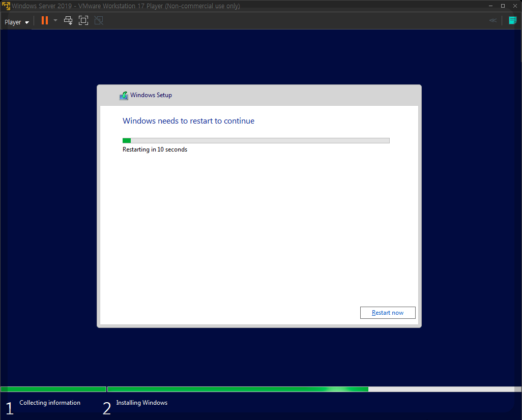The height and width of the screenshot is (420, 522).
Task: Click the 'Collecting information' step label
Action: (x=49, y=403)
